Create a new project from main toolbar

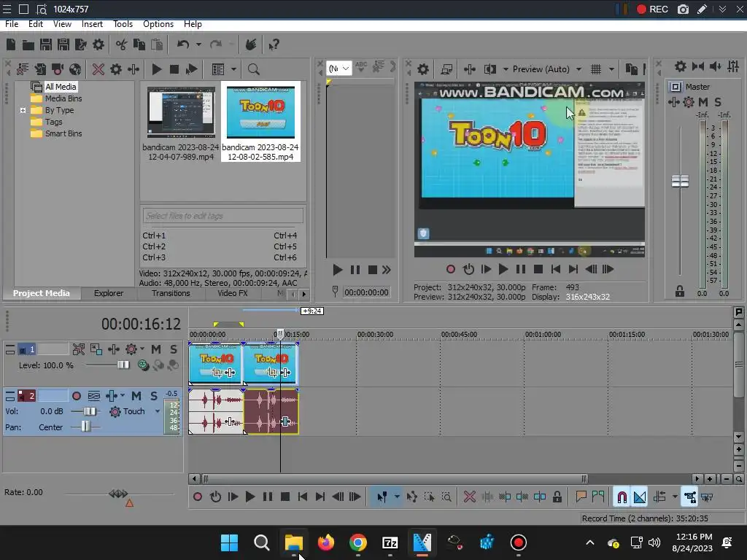pyautogui.click(x=11, y=44)
